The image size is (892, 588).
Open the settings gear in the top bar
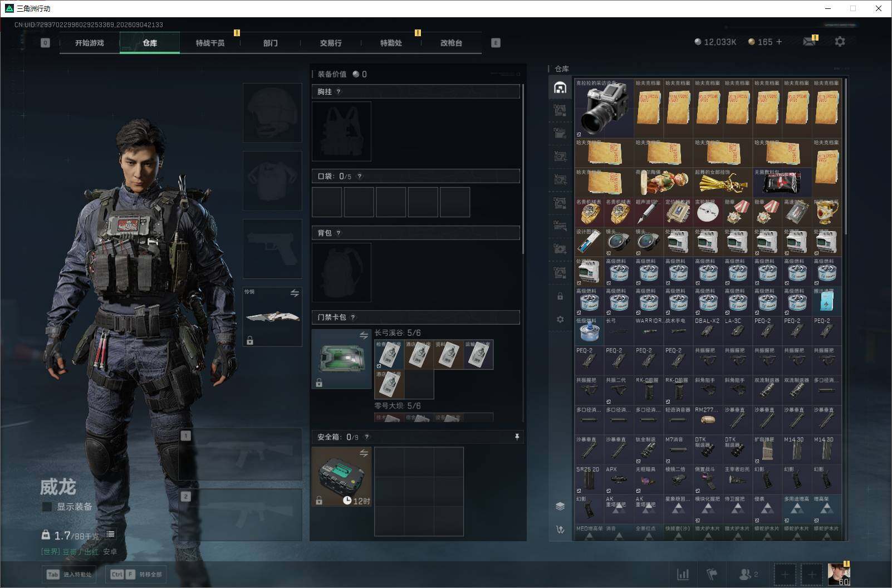[840, 42]
